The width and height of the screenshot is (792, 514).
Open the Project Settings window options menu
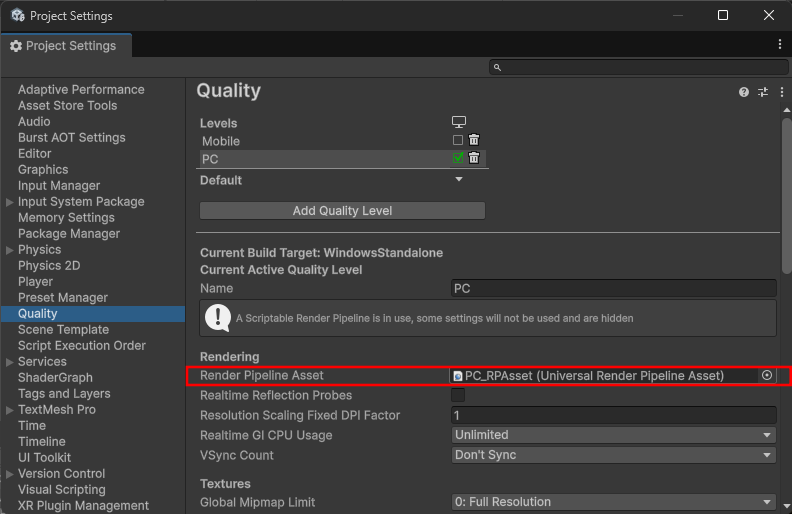[780, 45]
